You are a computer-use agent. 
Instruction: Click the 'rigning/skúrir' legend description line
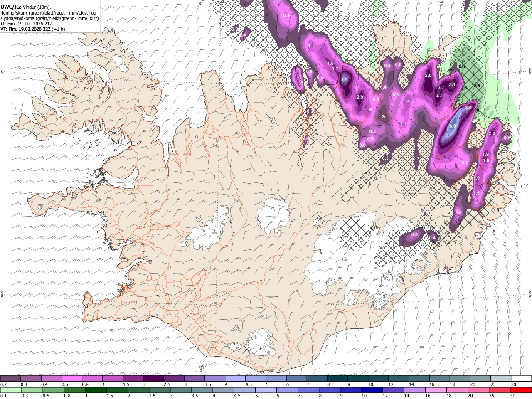(48, 13)
